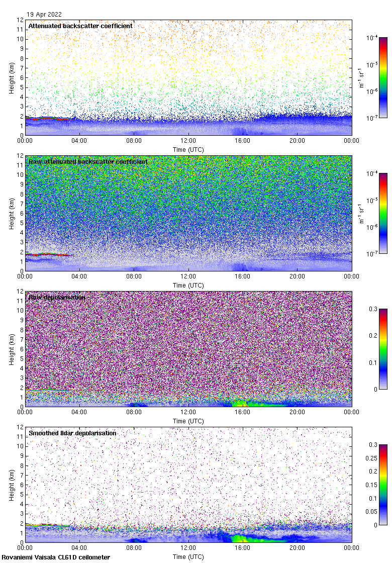Image resolution: width=392 pixels, height=563 pixels.
Task: Click the "Attenuated backscatter coefficient" panel title
Action: click(x=80, y=26)
